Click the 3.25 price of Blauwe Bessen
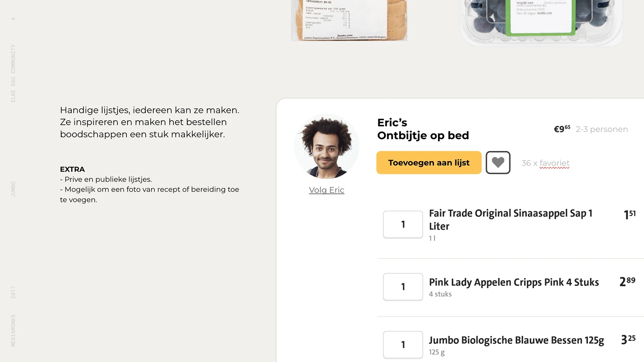This screenshot has width=644, height=362. (x=628, y=339)
